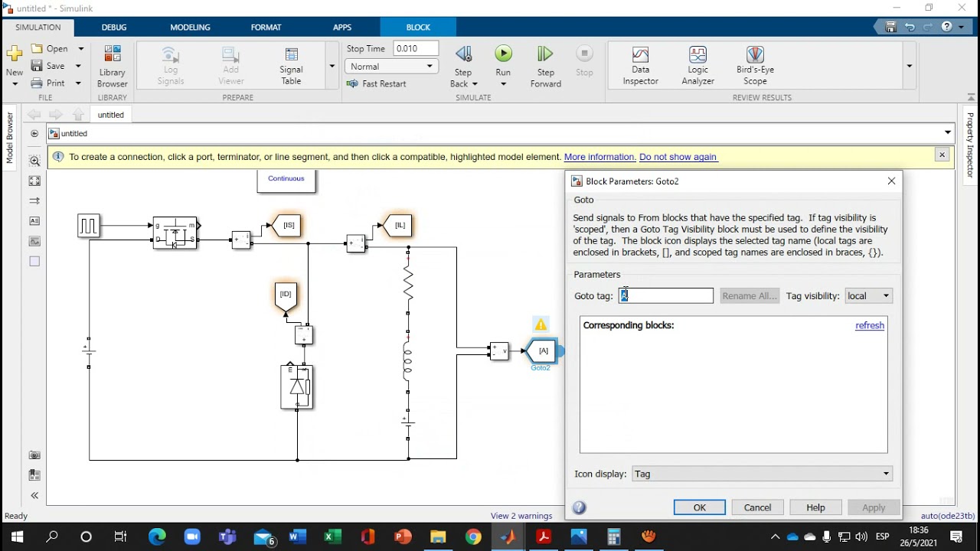The width and height of the screenshot is (980, 551).
Task: Open the Logic Analyzer
Action: (x=697, y=66)
